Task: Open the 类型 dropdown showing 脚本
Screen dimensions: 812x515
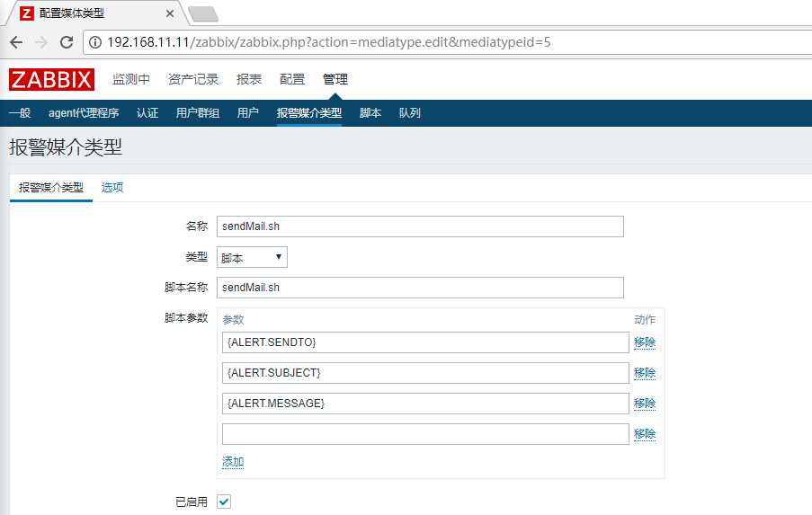Action: [252, 257]
